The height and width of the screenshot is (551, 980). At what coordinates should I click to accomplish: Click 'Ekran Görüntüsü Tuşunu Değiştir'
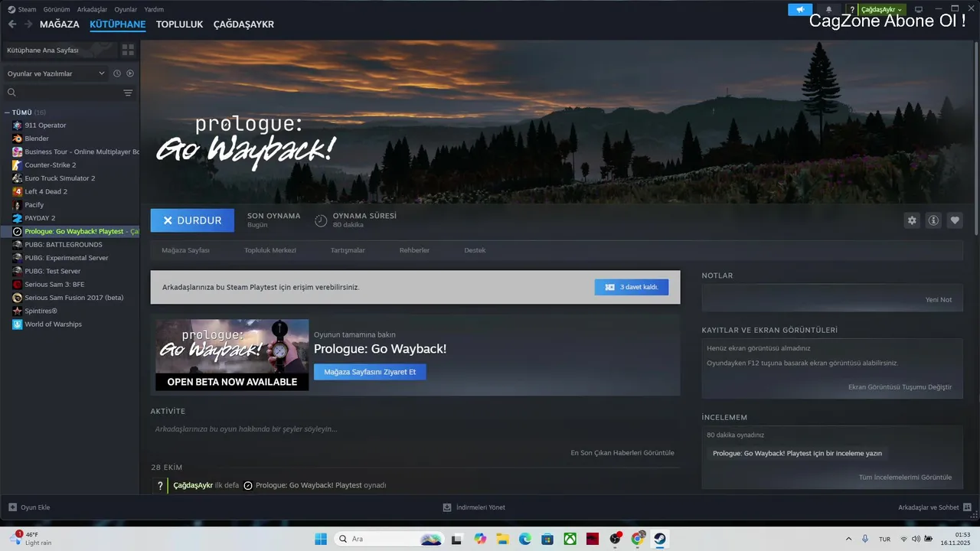point(900,387)
